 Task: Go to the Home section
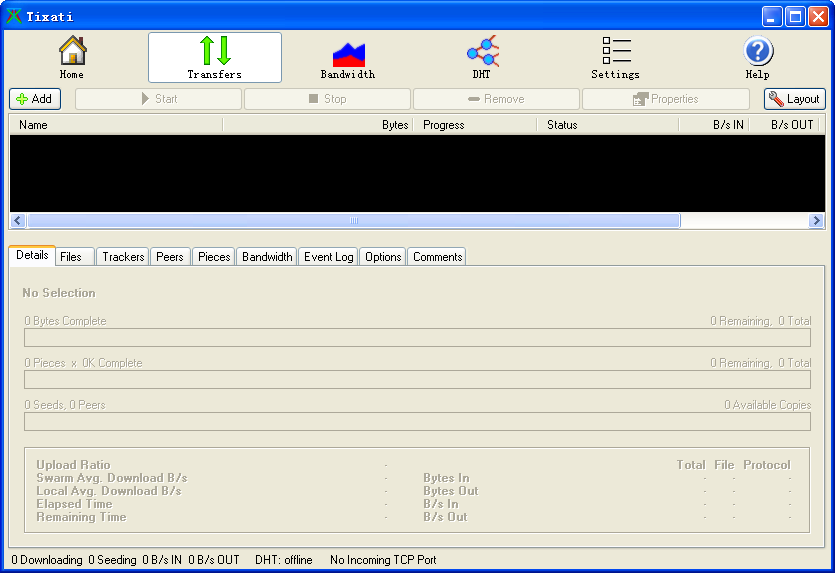72,58
